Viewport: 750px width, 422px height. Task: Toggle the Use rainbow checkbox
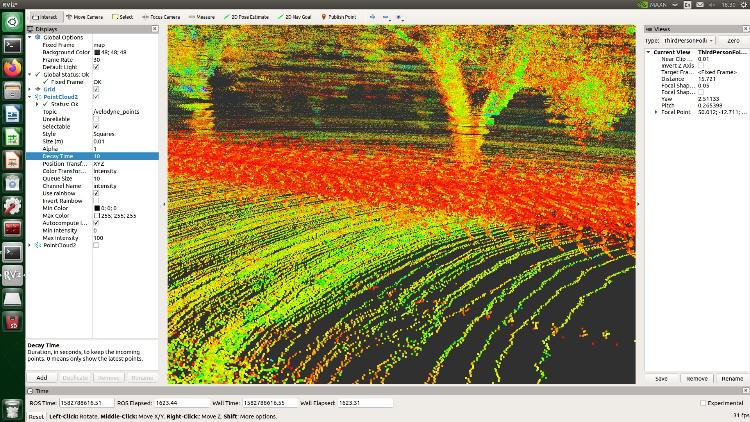point(96,193)
